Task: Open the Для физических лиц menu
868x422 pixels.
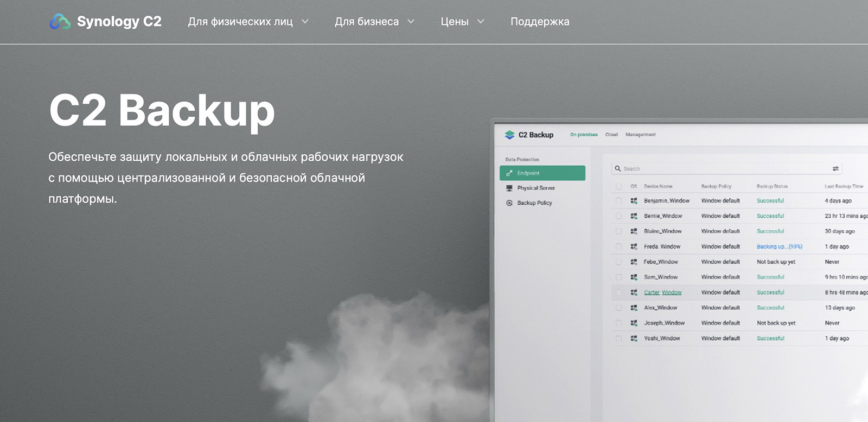Action: [x=240, y=22]
